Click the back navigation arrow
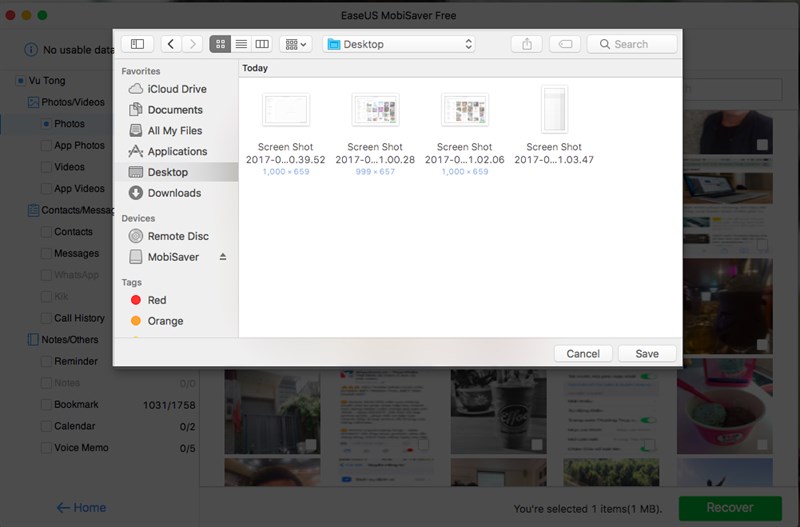This screenshot has width=800, height=527. (x=170, y=44)
